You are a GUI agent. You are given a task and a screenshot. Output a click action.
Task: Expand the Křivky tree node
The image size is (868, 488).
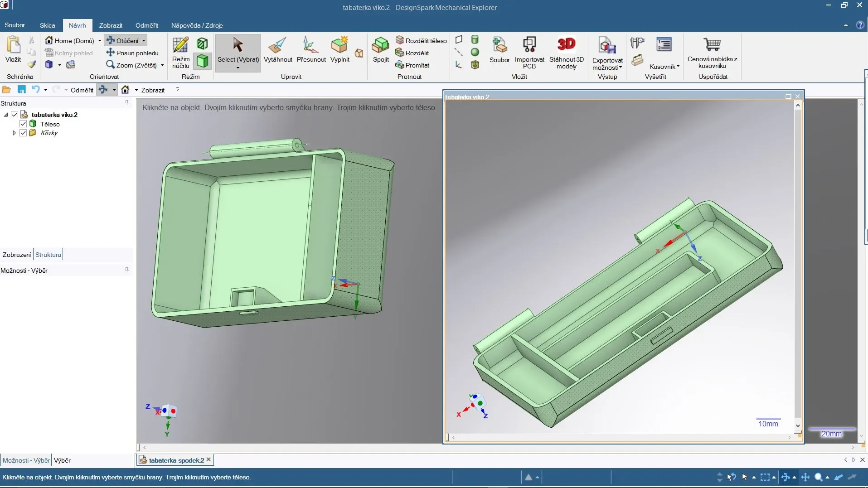[14, 133]
